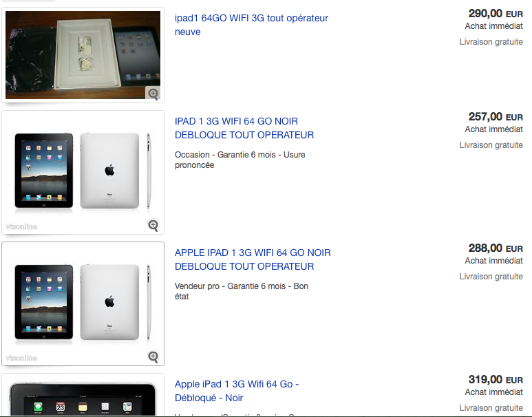Screen dimensions: 532x417
Task: Click the 257,00 EUR price
Action: (496, 117)
